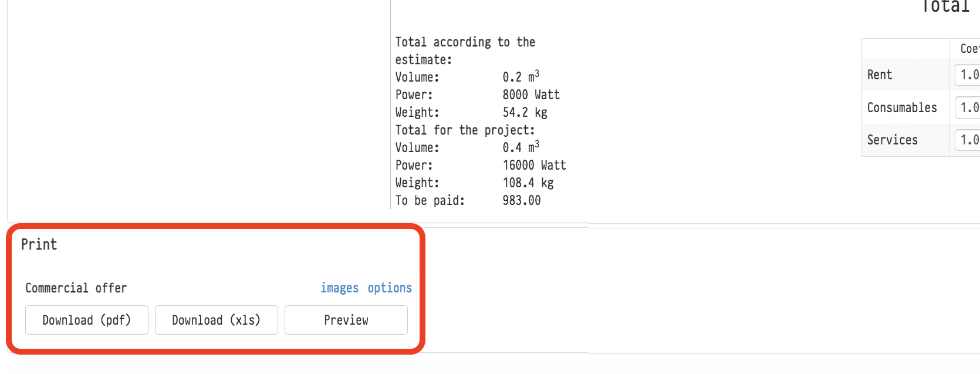
Task: Click the 8000 Watt estimate power value
Action: tap(531, 95)
